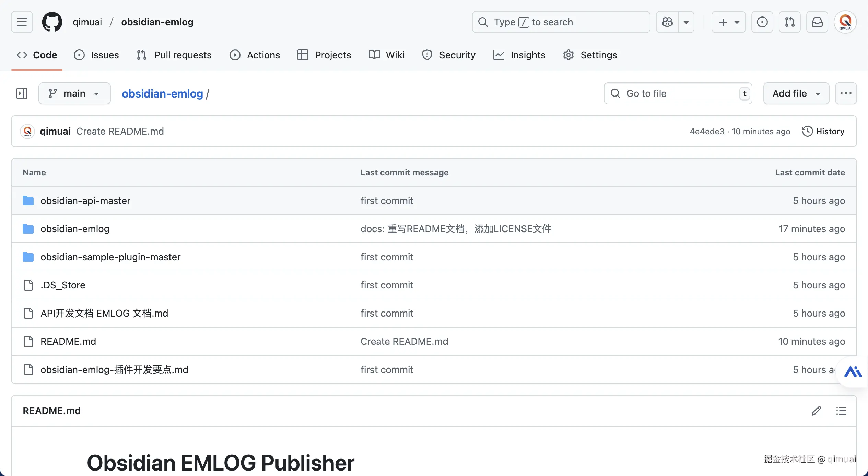View commit History link

[x=823, y=131]
